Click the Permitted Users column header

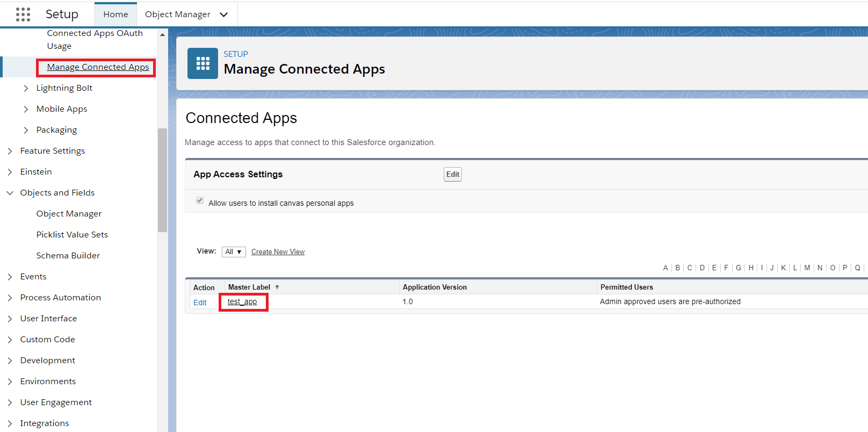[x=627, y=287]
